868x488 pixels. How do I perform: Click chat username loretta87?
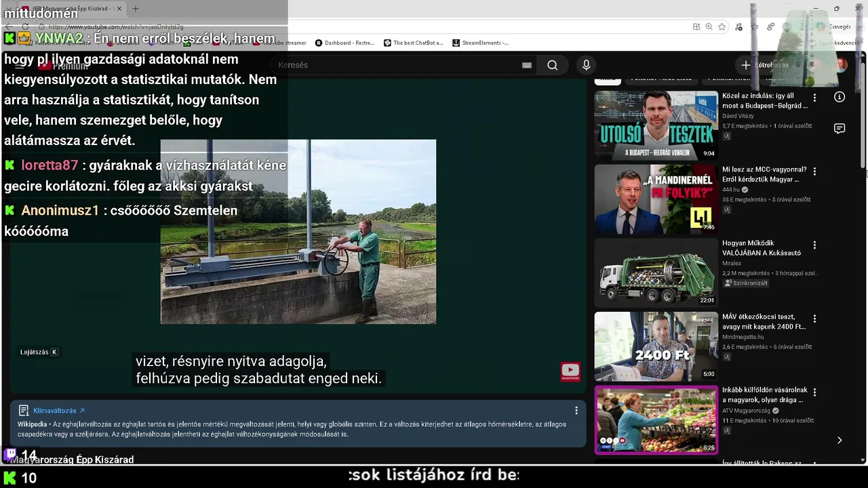(x=50, y=165)
